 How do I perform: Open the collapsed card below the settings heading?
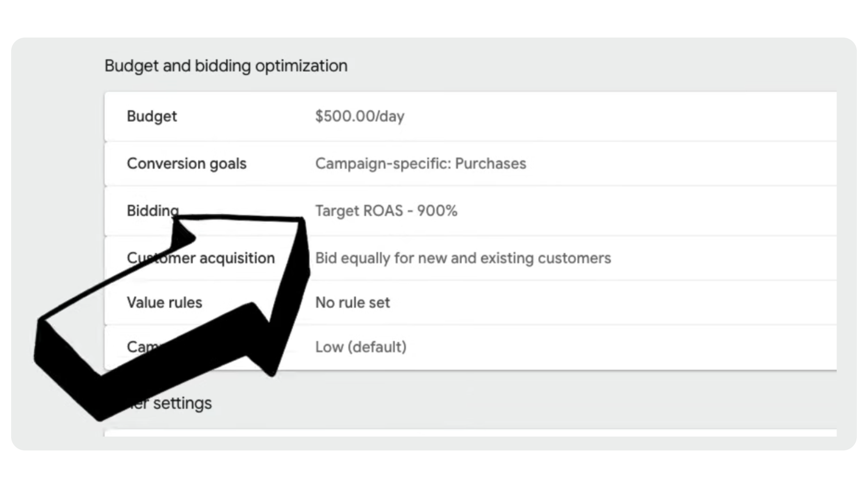coord(469,433)
